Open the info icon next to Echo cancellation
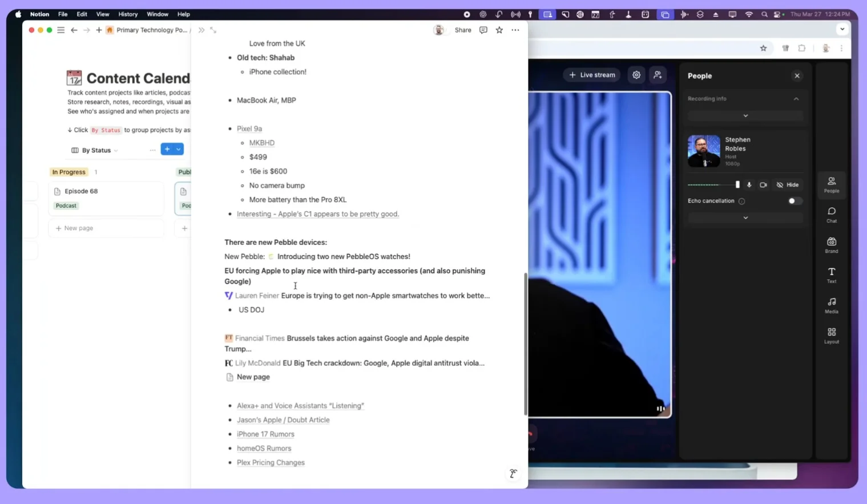 tap(742, 201)
